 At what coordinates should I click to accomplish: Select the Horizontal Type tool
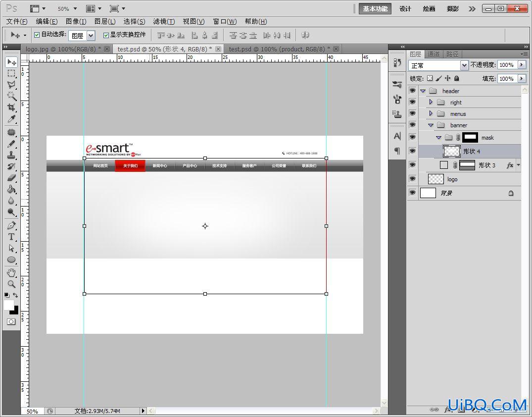point(11,237)
